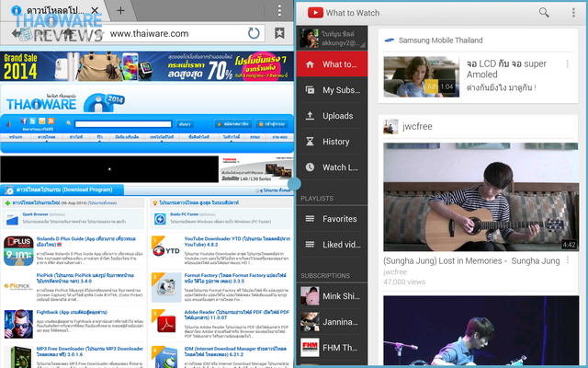Open the Liked videos playlist

click(332, 245)
